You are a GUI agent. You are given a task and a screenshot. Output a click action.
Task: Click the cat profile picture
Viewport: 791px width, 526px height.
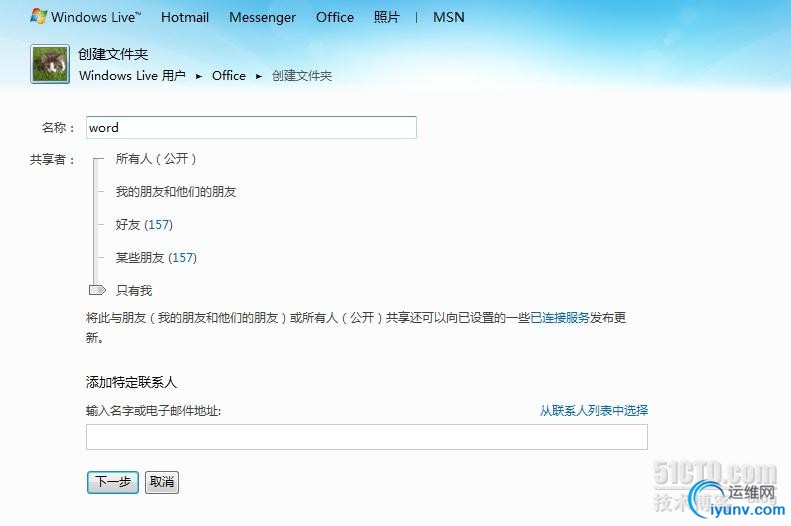(50, 64)
